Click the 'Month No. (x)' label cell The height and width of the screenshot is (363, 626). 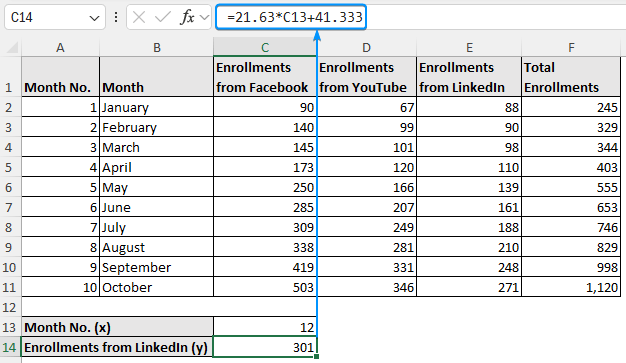[117, 327]
